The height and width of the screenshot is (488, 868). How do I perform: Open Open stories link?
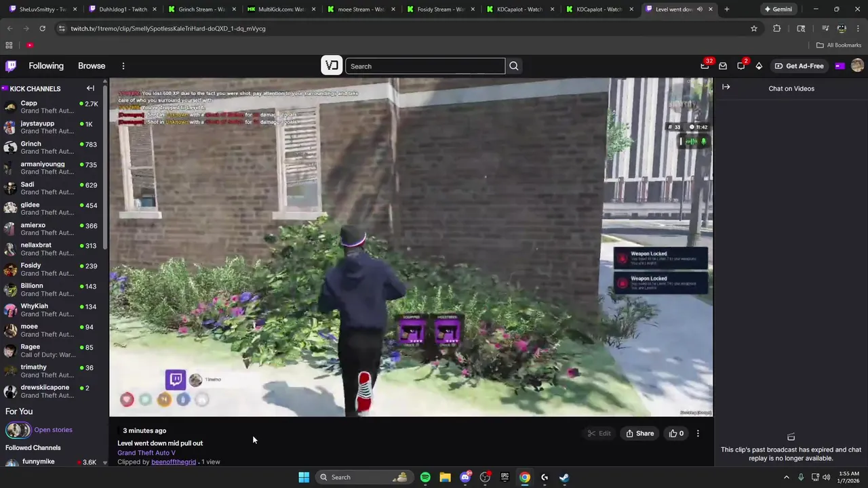pyautogui.click(x=53, y=430)
